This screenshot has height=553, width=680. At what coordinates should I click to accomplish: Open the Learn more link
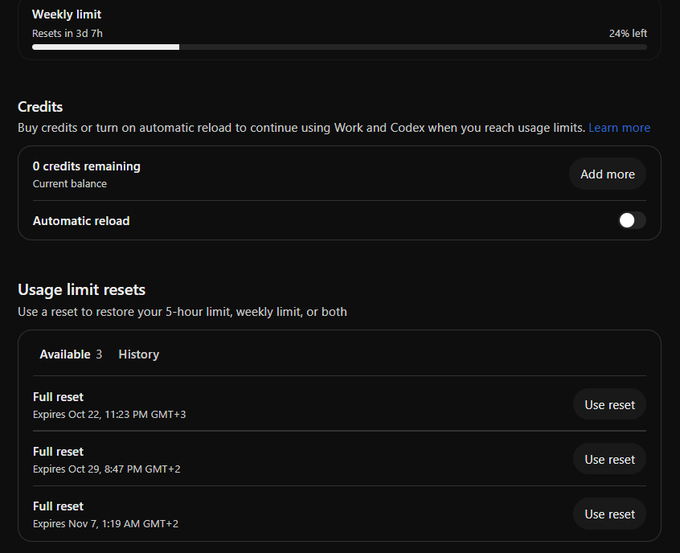coord(619,128)
